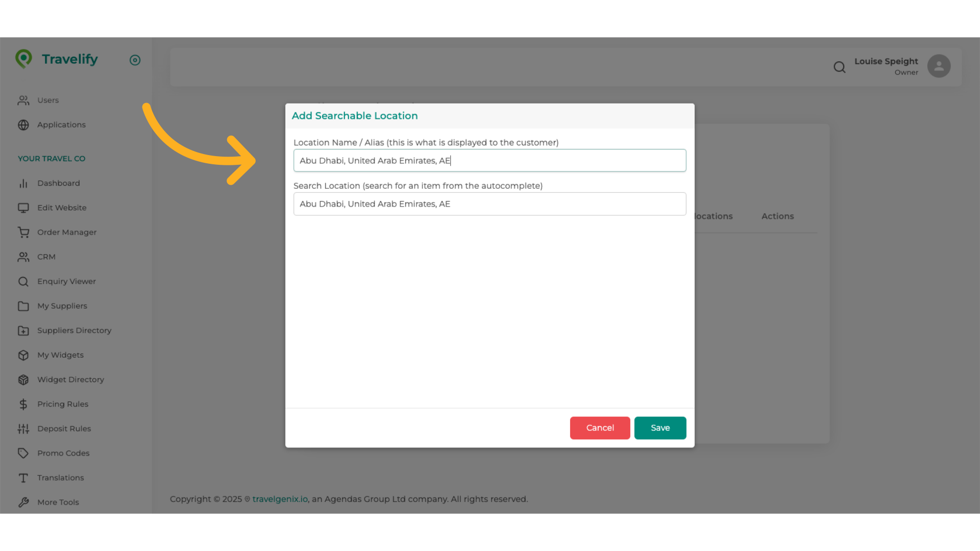980x551 pixels.
Task: Open the Dashboard bar-chart icon
Action: pyautogui.click(x=23, y=183)
